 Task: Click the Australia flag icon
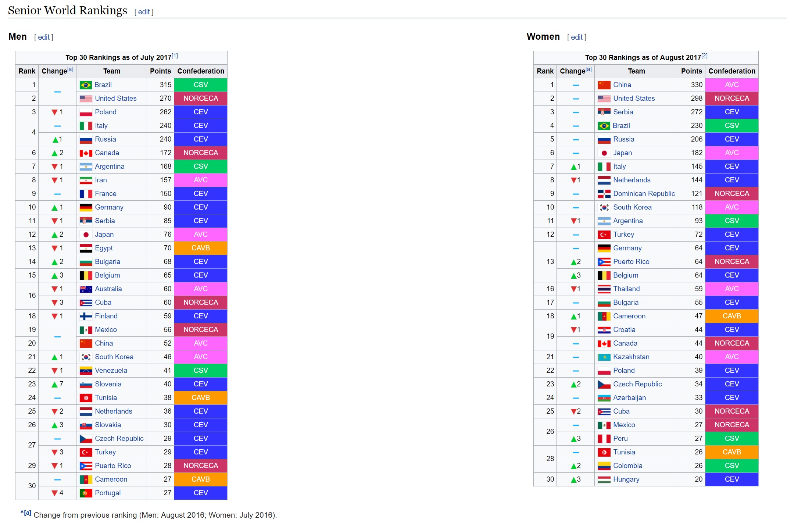click(86, 289)
